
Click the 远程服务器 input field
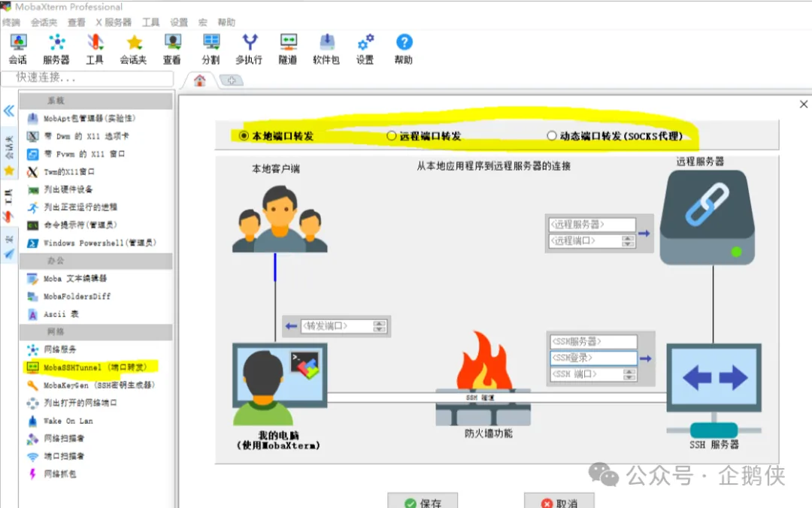pyautogui.click(x=592, y=225)
